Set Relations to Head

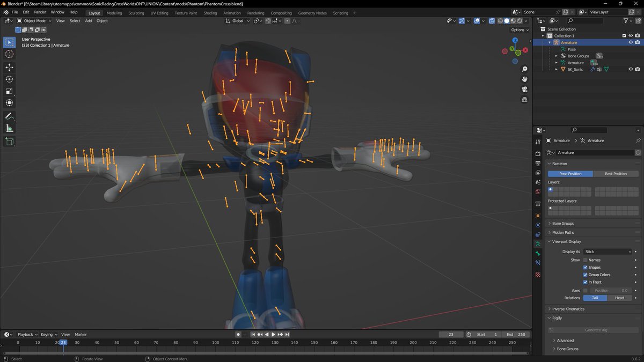(x=619, y=298)
